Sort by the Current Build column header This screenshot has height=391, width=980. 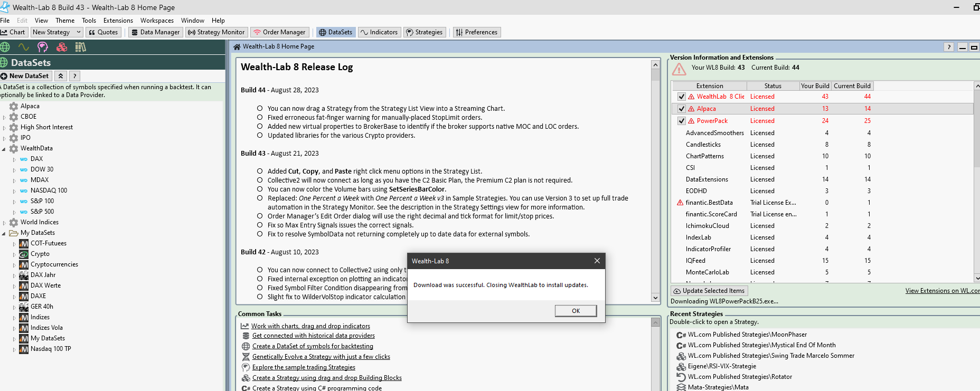coord(852,86)
